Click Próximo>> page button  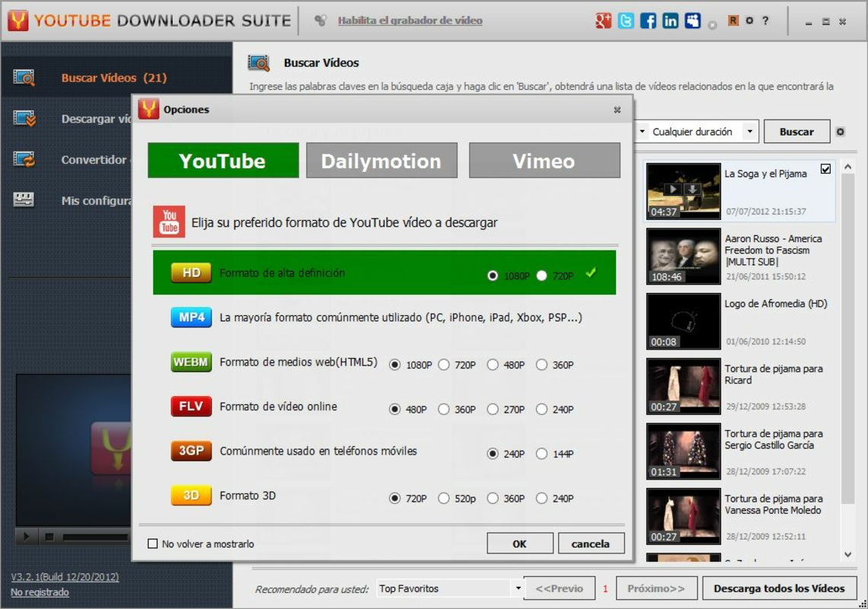656,588
